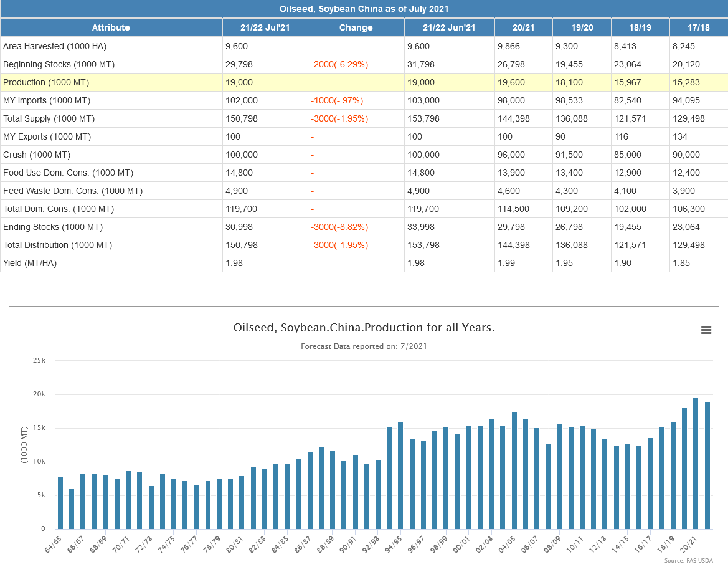The width and height of the screenshot is (728, 577).
Task: Select the Yield (MT/HA) attribute
Action: [x=31, y=263]
